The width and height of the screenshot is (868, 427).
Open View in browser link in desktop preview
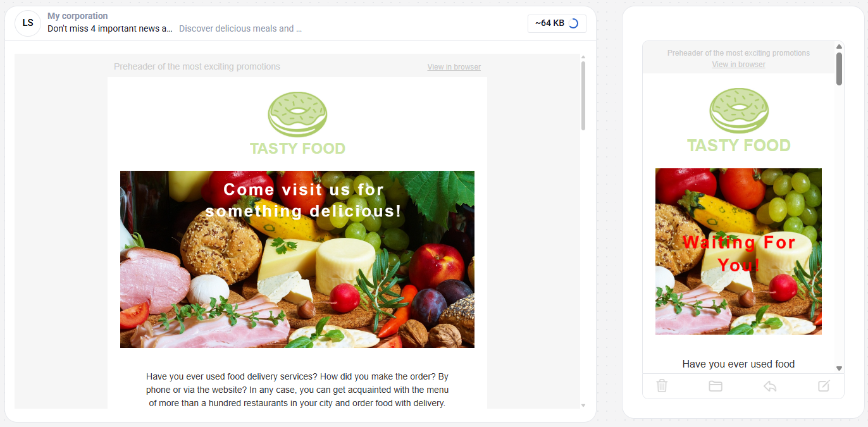(x=454, y=67)
